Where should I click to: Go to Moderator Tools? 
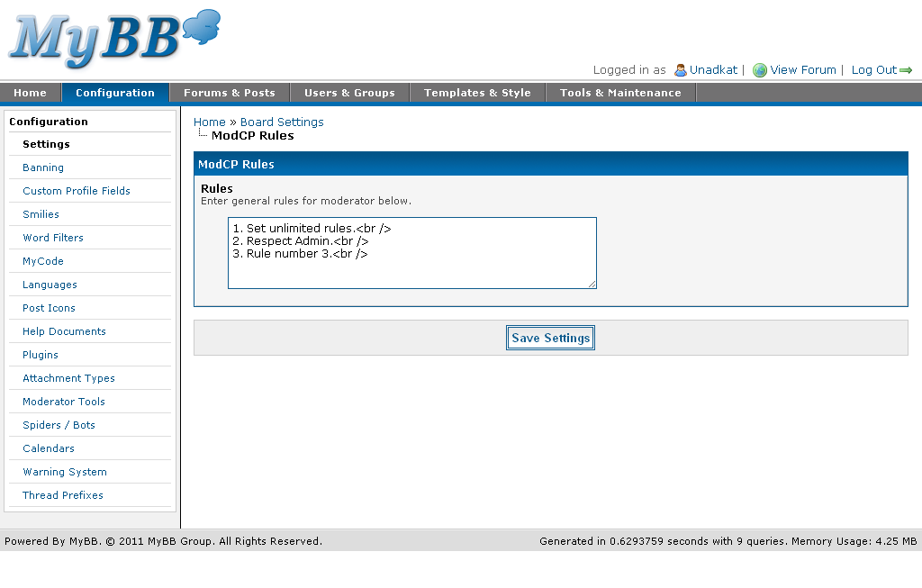[64, 402]
